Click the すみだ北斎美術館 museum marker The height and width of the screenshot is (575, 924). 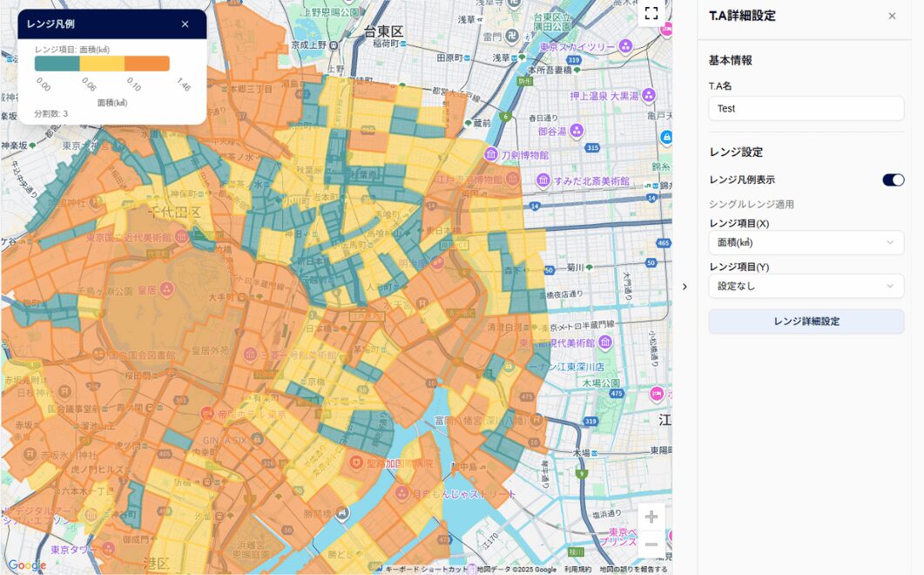[543, 180]
